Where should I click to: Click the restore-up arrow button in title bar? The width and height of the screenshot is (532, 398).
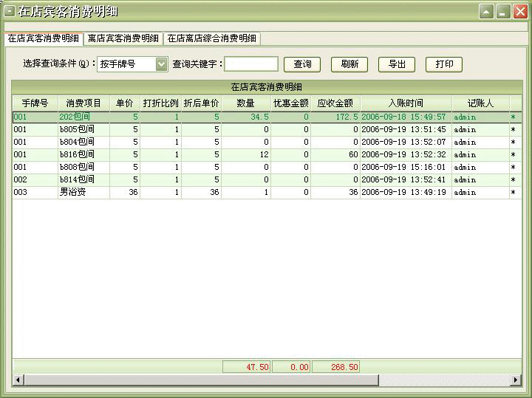tap(486, 11)
